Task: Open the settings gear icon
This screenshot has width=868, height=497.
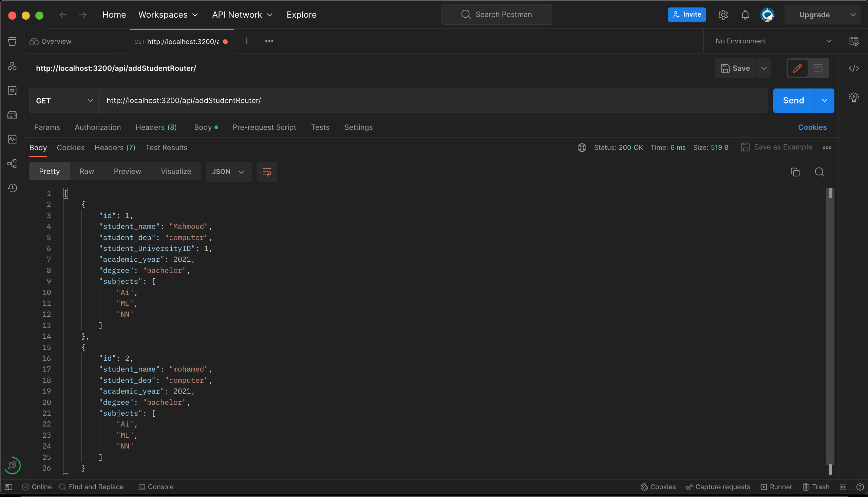Action: click(723, 15)
